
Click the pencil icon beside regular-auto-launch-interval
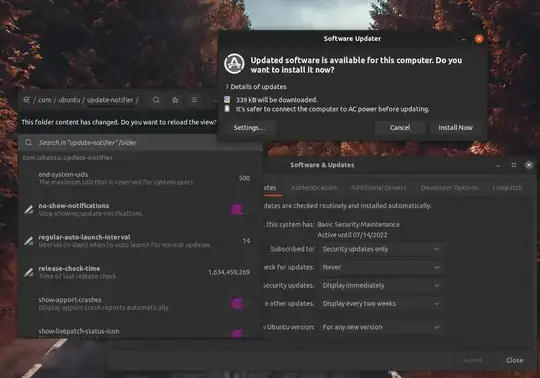[x=29, y=241]
